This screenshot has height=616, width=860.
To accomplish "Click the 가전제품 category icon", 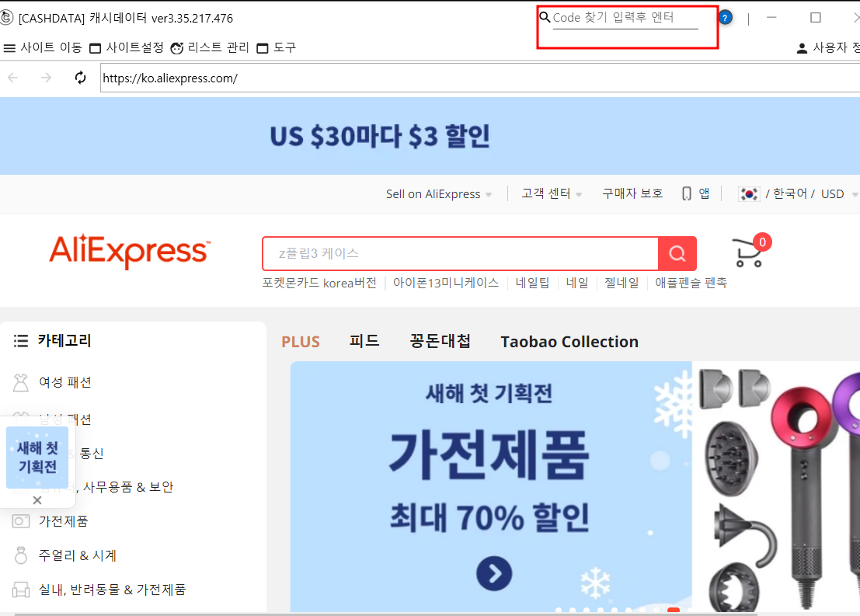I will [x=21, y=521].
